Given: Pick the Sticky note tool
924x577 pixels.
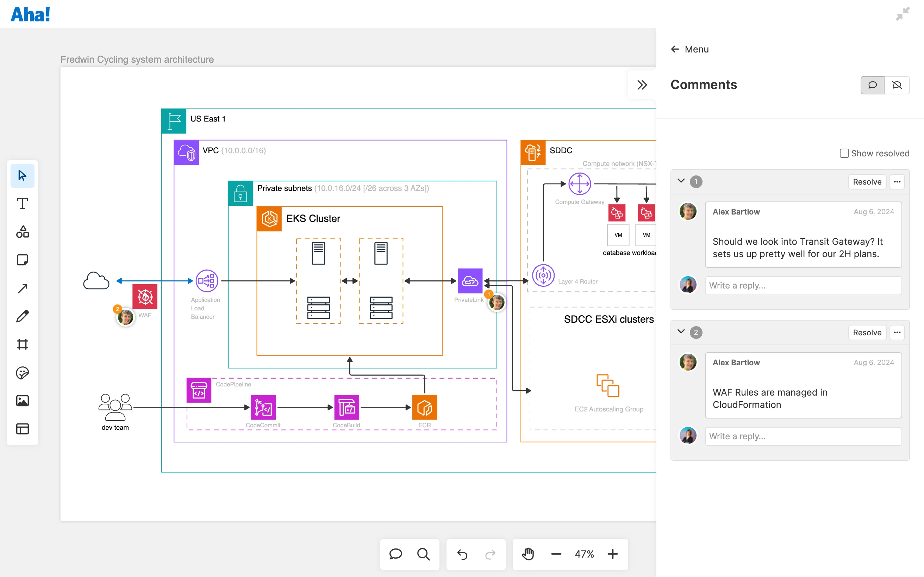Looking at the screenshot, I should 22,260.
